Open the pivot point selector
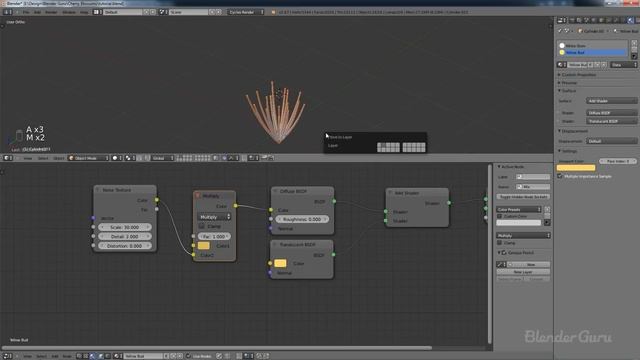The width and height of the screenshot is (640, 360). click(x=130, y=158)
